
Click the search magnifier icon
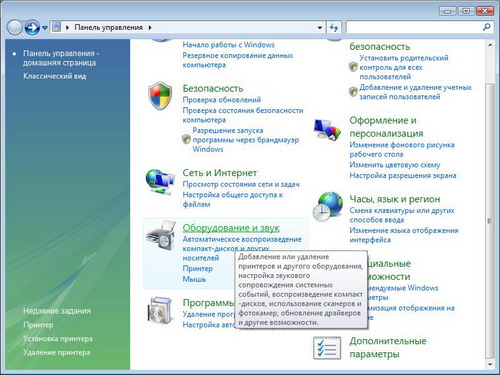[487, 27]
